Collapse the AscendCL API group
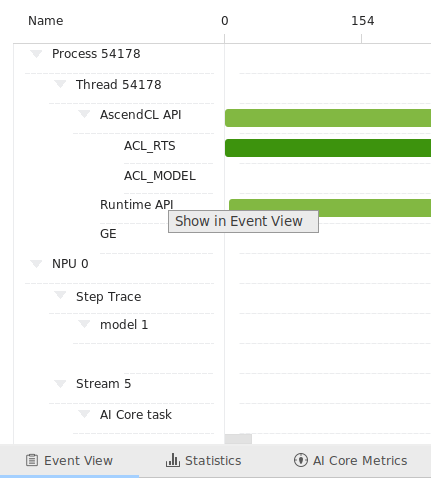The width and height of the screenshot is (431, 479). click(x=84, y=114)
